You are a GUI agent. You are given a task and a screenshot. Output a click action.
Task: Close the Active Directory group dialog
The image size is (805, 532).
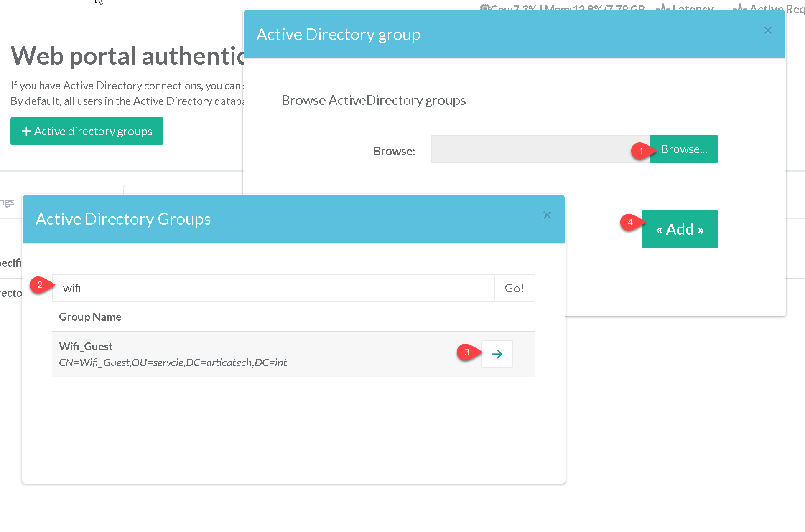coord(767,31)
